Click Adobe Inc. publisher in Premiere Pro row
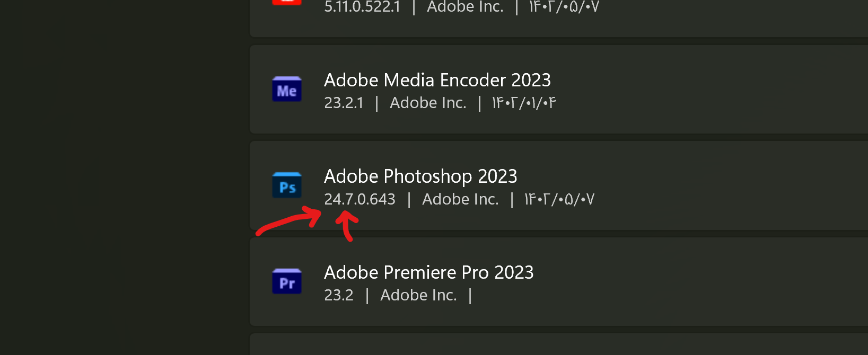The height and width of the screenshot is (355, 868). pyautogui.click(x=418, y=295)
